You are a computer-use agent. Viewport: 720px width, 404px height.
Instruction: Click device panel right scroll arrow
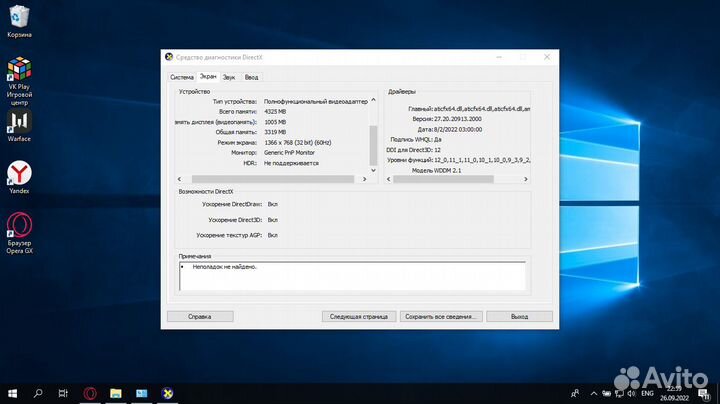pos(365,179)
